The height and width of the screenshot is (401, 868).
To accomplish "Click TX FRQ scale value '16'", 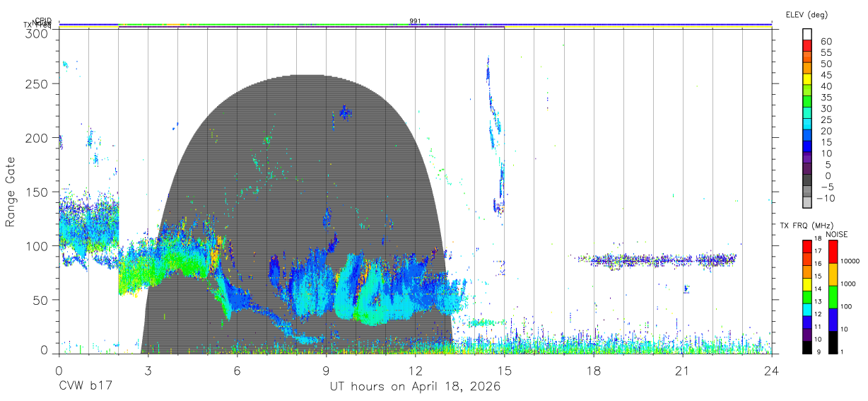I will pos(818,263).
